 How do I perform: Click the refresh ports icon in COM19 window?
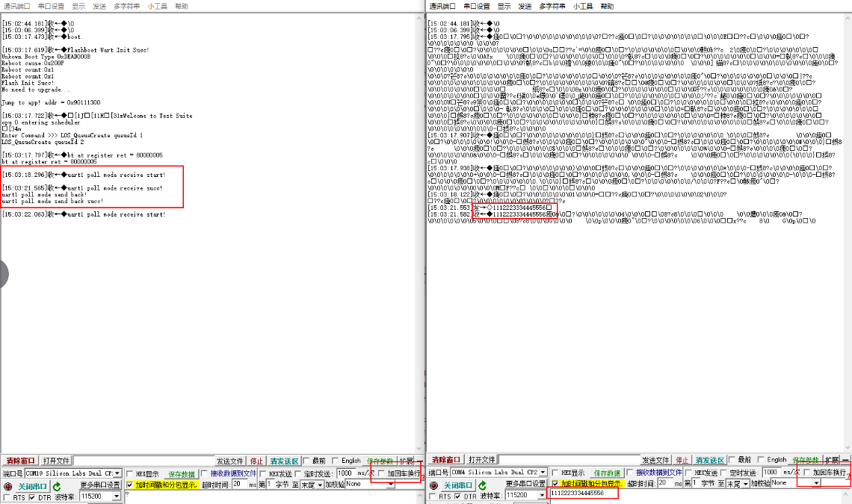[57, 486]
